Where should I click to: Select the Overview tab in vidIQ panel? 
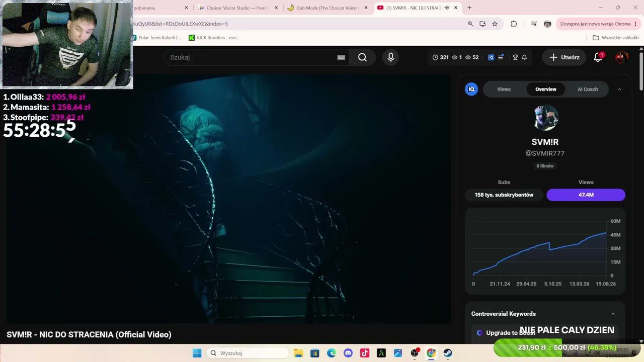[x=546, y=89]
